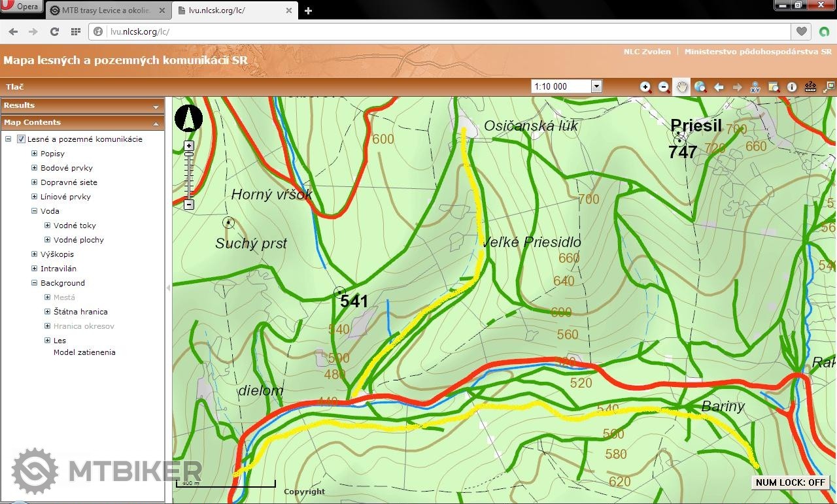The width and height of the screenshot is (837, 504).
Task: Expand the Results panel
Action: (156, 106)
